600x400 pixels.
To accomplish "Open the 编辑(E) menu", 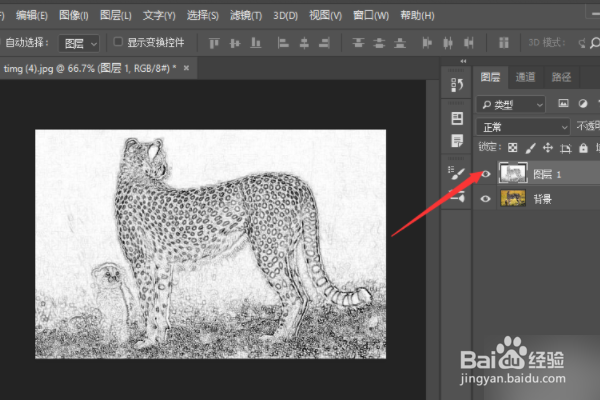I will pos(32,15).
